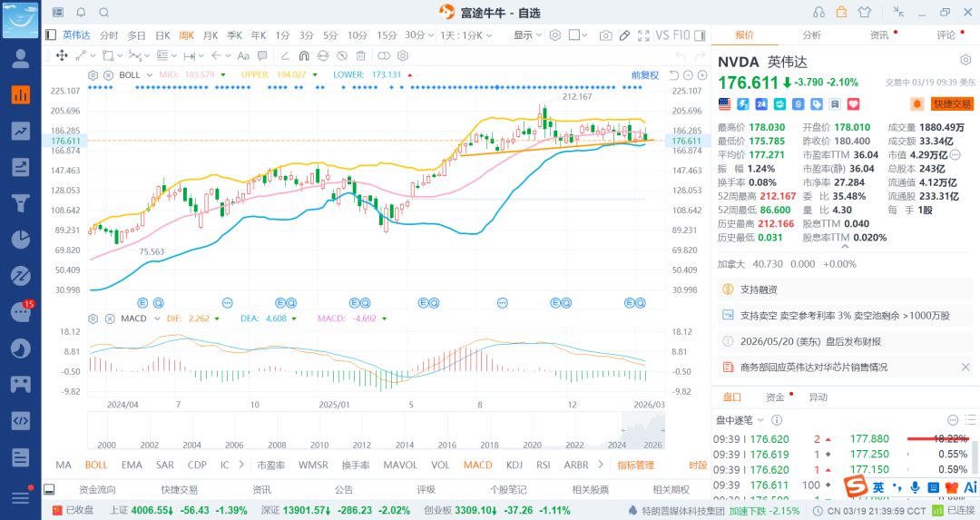Viewport: 980px width, 520px height.
Task: Toggle MACD indicator in bottom indicator bar
Action: click(477, 465)
